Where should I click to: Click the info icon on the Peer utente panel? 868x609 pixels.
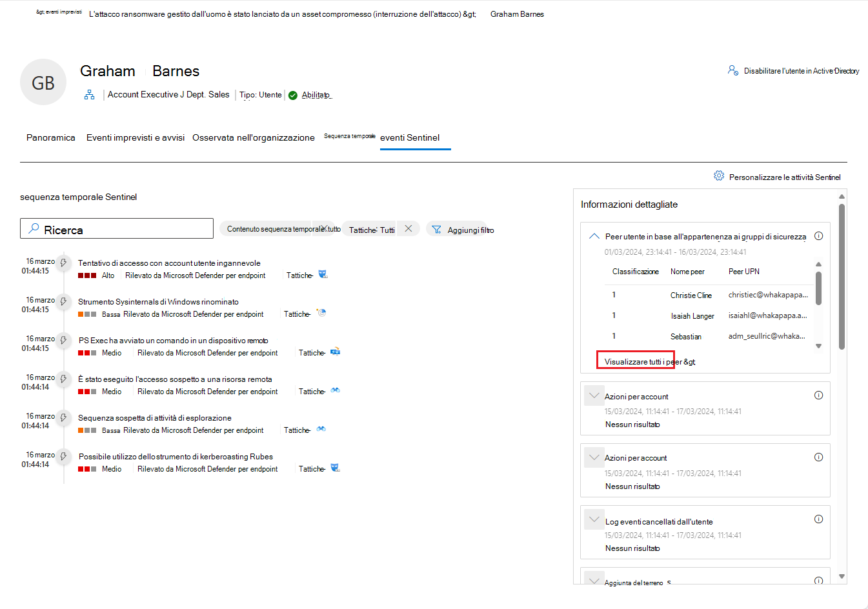(x=818, y=236)
